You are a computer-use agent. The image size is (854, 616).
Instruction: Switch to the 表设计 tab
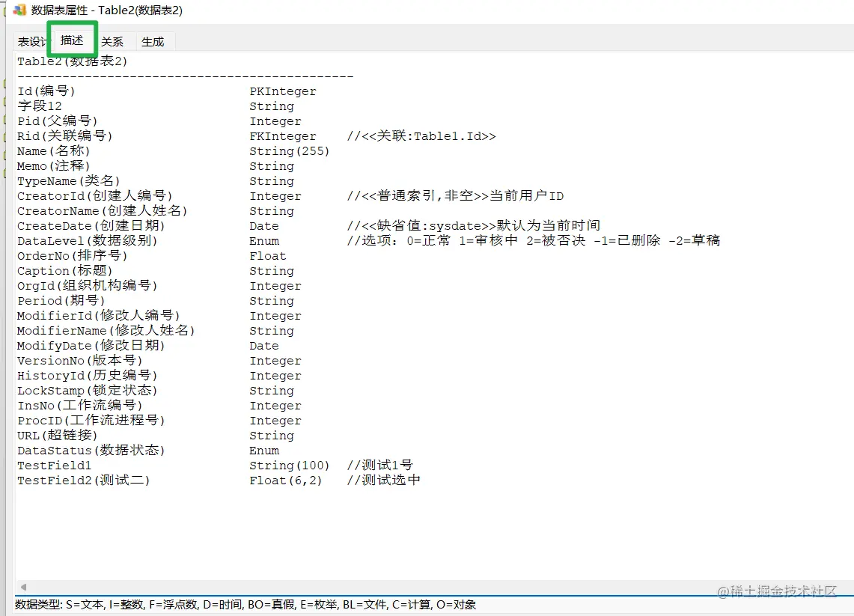[31, 41]
